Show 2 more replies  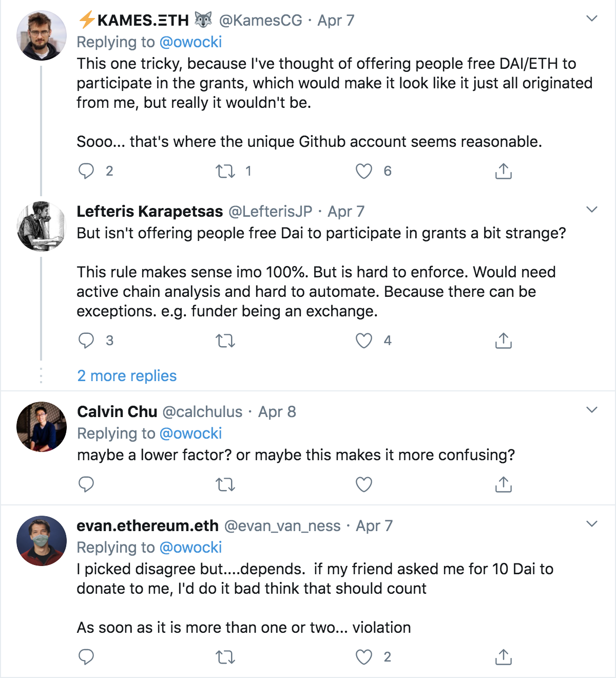click(127, 376)
